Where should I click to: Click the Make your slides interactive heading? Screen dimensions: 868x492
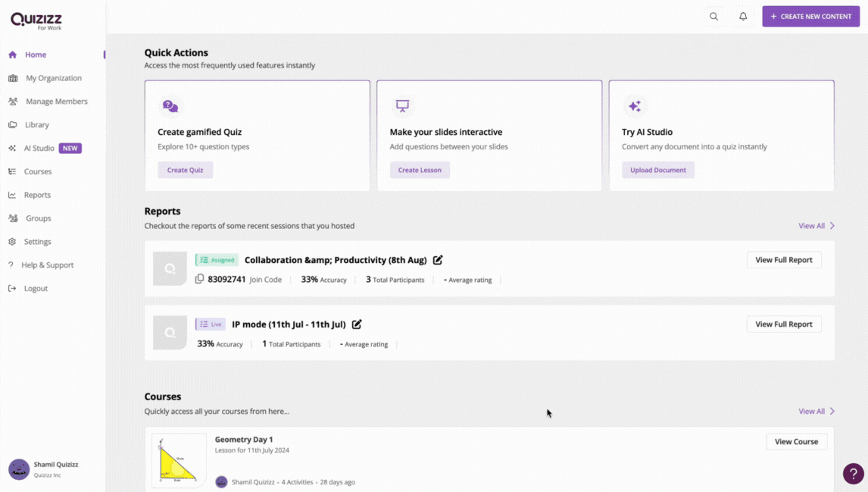[446, 132]
